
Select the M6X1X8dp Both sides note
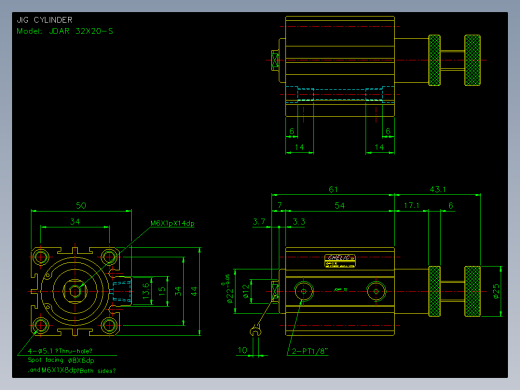coord(72,370)
